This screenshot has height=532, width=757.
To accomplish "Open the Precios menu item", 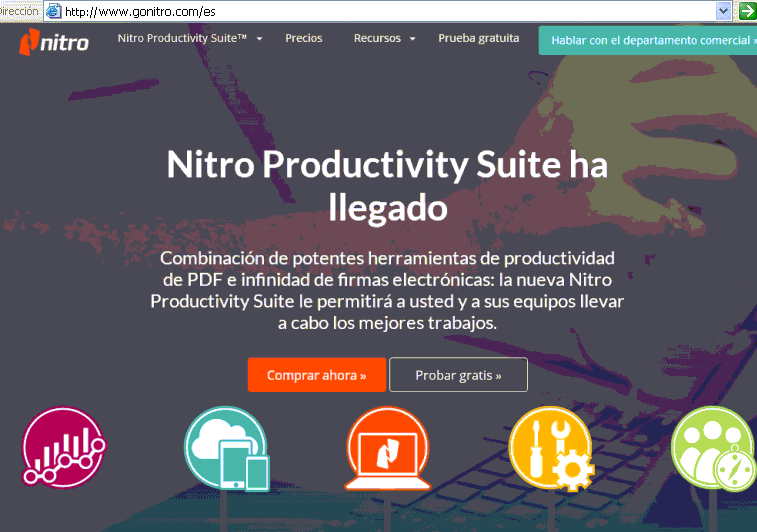I will point(304,38).
